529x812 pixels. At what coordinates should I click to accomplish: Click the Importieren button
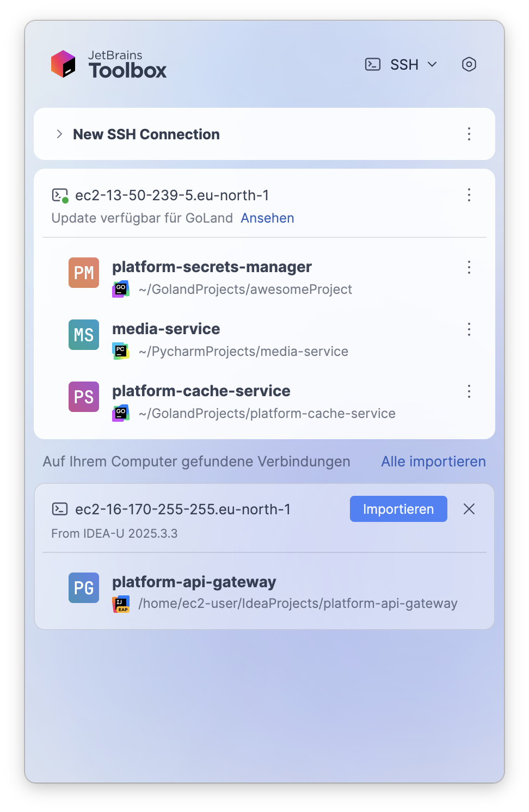[398, 509]
